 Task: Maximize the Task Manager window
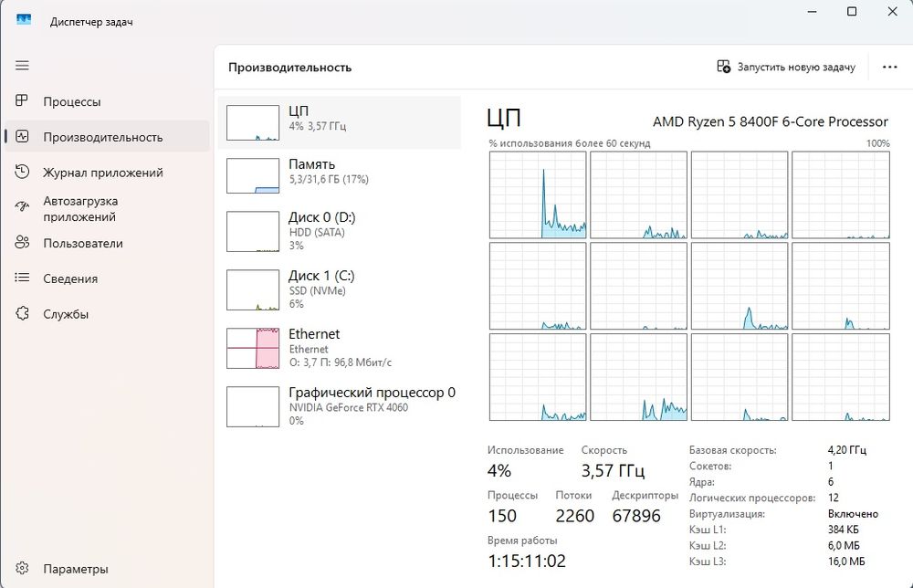(x=852, y=12)
